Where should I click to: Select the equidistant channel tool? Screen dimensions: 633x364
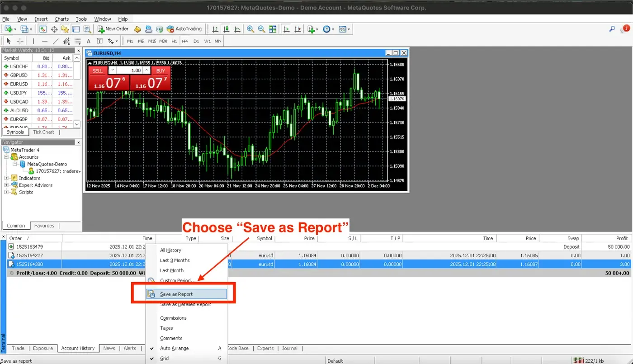(x=66, y=41)
